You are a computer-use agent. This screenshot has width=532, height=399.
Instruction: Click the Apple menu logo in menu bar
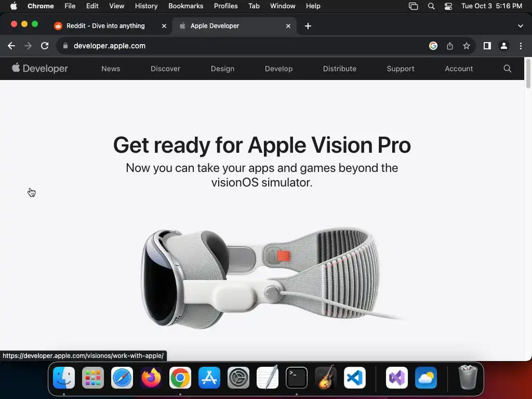tap(14, 6)
